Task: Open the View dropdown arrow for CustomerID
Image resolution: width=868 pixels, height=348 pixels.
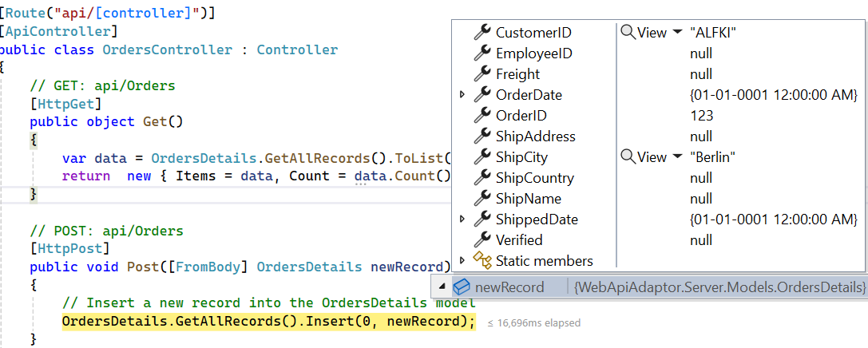Action: coord(677,33)
